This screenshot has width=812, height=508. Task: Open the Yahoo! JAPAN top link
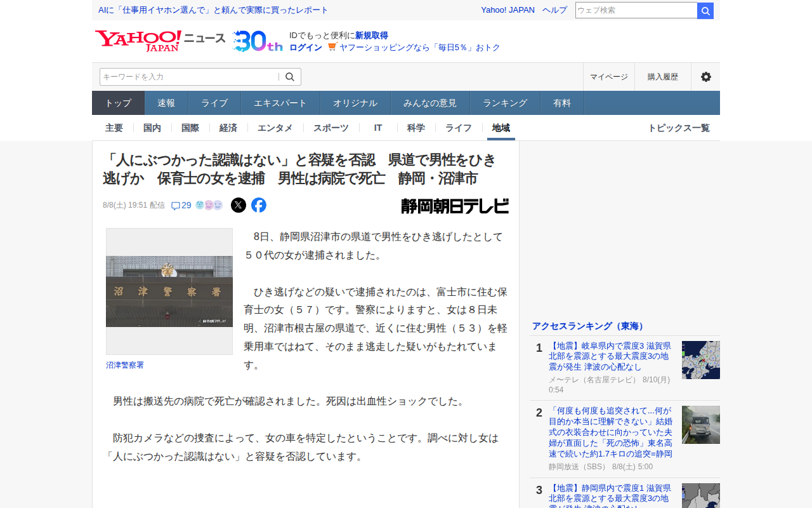tap(507, 10)
